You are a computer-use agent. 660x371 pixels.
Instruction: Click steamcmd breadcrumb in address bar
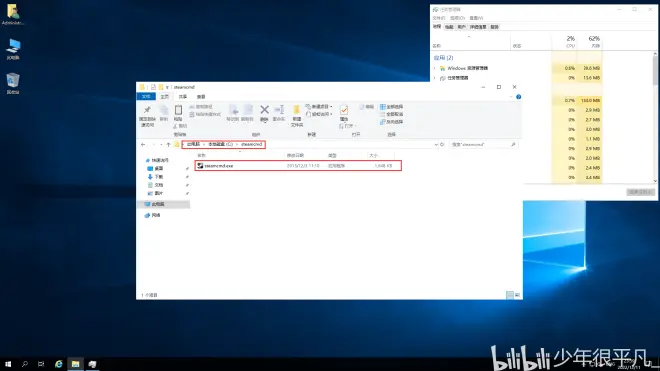[x=251, y=144]
